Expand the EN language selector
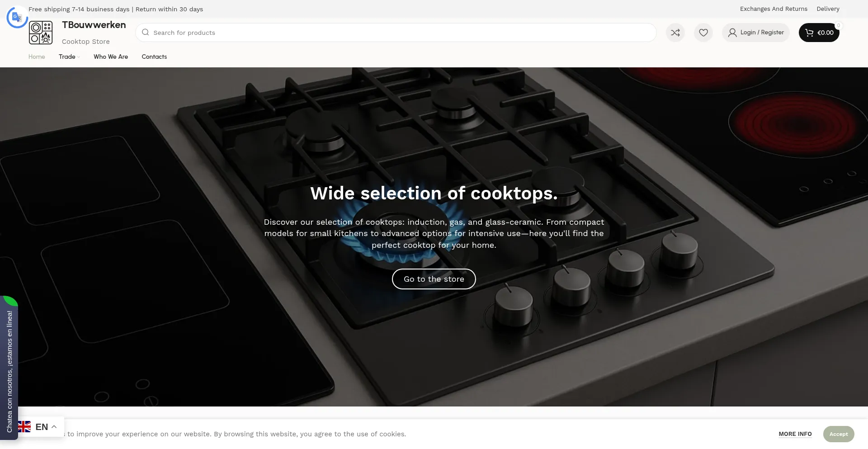868x449 pixels. tap(41, 427)
